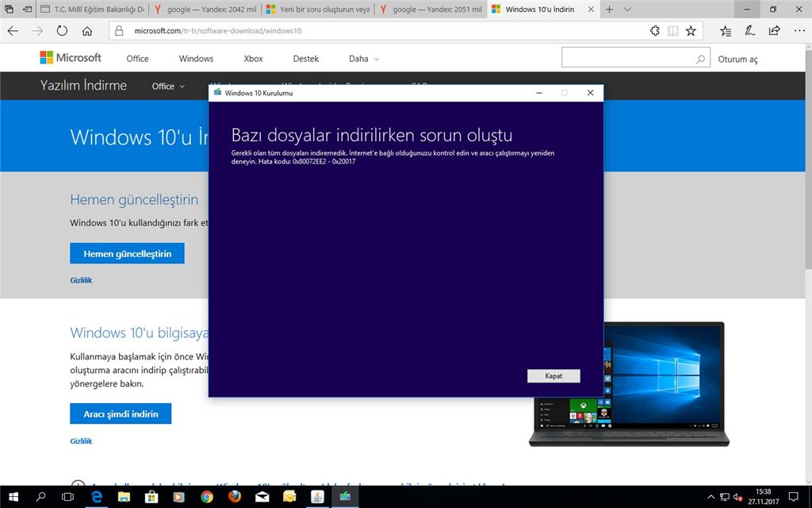Click the laptop product image
This screenshot has width=812, height=508.
click(x=629, y=383)
